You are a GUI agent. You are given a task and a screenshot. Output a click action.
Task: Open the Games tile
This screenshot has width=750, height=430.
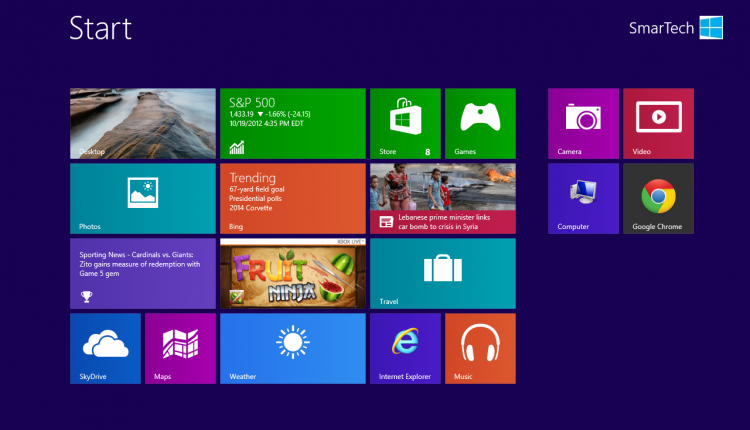pos(480,123)
